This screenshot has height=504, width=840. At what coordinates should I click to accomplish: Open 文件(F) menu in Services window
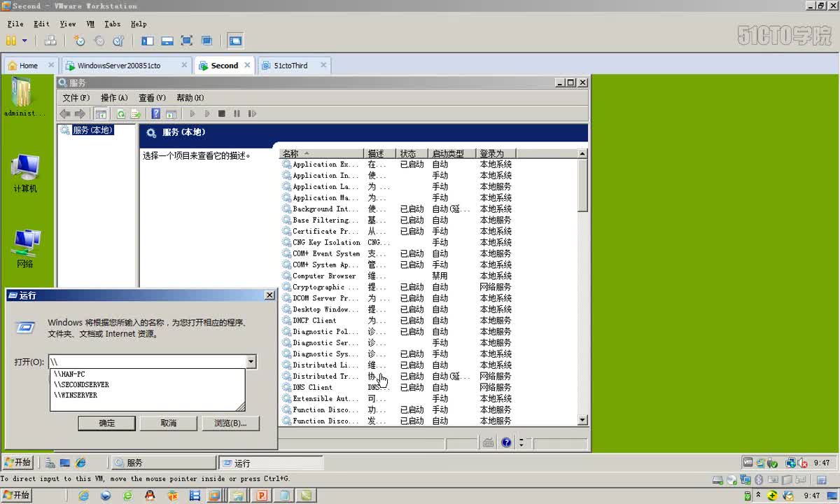point(76,98)
